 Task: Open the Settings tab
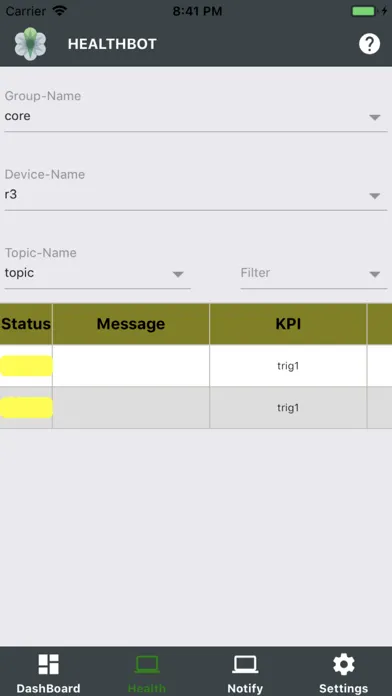point(344,672)
